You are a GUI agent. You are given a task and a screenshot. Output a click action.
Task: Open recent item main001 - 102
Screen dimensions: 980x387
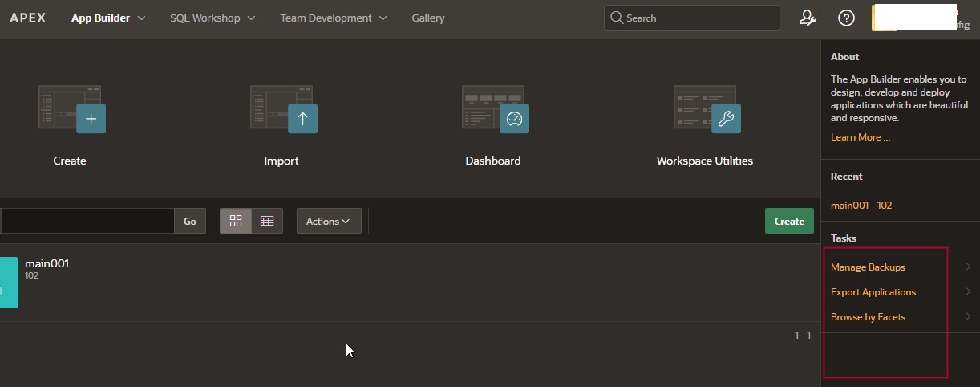coord(861,206)
